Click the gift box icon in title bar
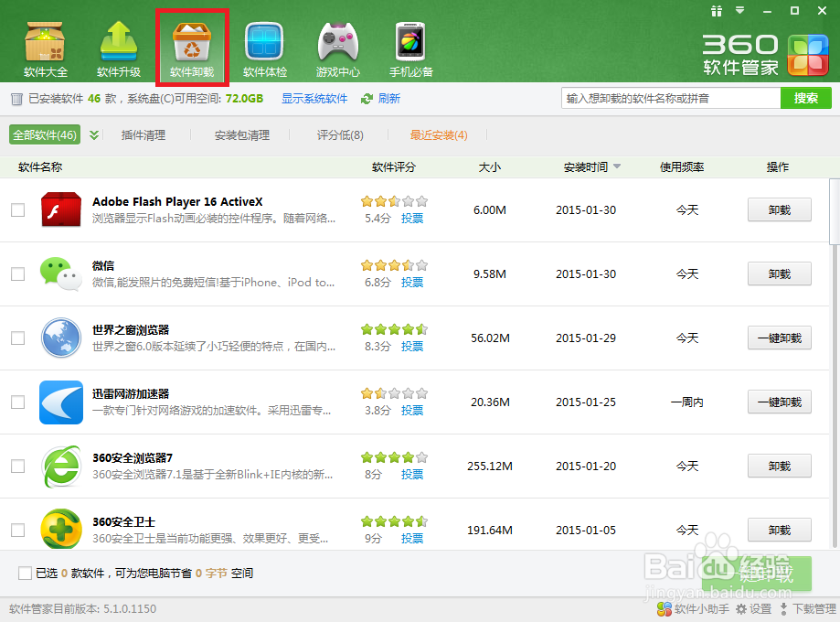The height and width of the screenshot is (622, 840). [x=717, y=11]
